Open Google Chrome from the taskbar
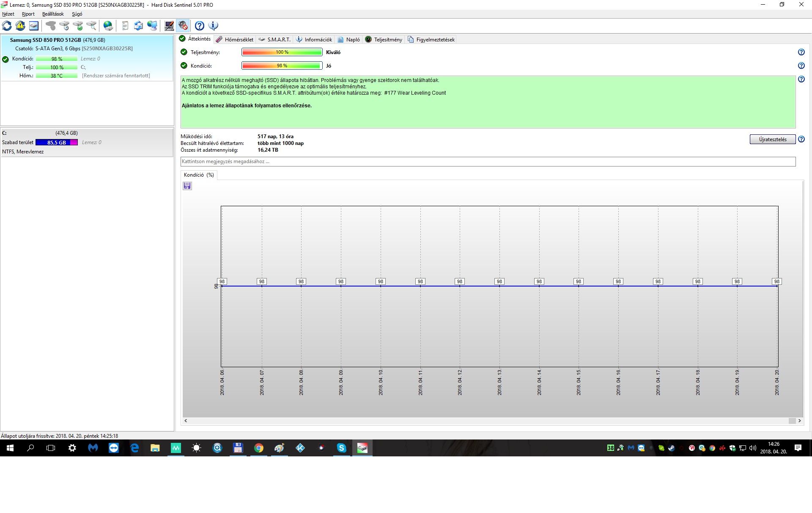Screen dimensions: 812x513 click(259, 448)
